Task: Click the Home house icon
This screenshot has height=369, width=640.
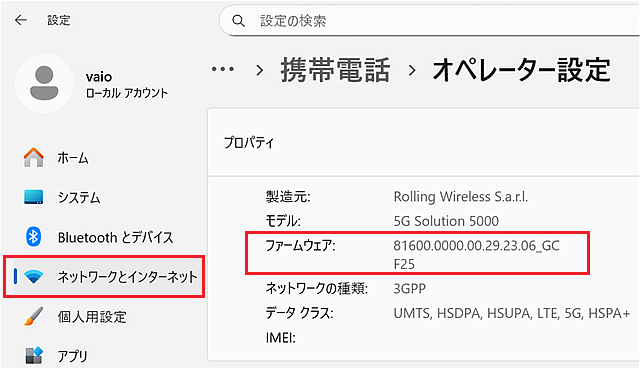Action: click(x=33, y=158)
